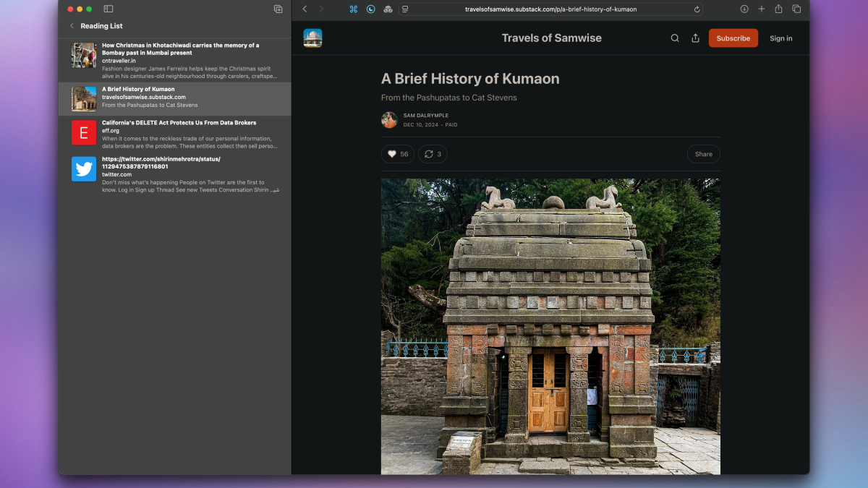Click the Safari share icon in the toolbar
Screen dimensions: 868x488
tap(778, 9)
